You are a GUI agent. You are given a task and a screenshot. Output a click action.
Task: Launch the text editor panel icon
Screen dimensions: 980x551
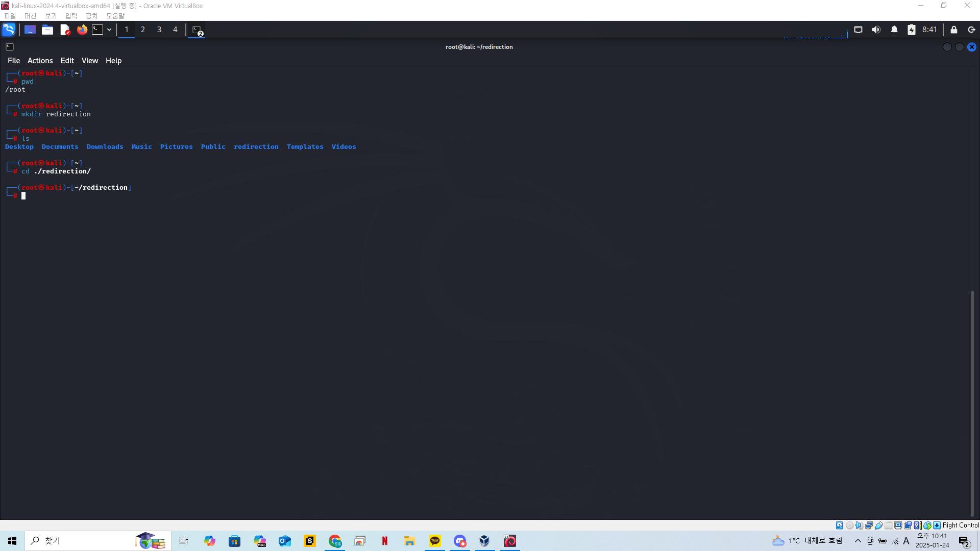[65, 30]
